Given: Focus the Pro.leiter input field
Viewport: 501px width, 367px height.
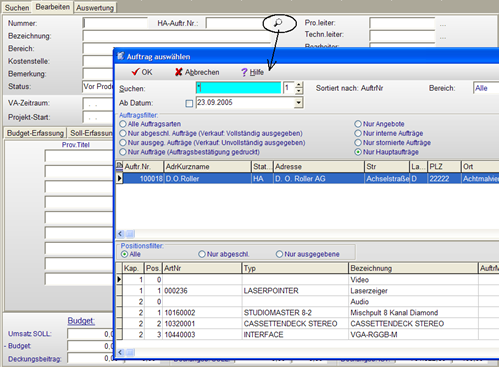Looking at the screenshot, I should 402,23.
